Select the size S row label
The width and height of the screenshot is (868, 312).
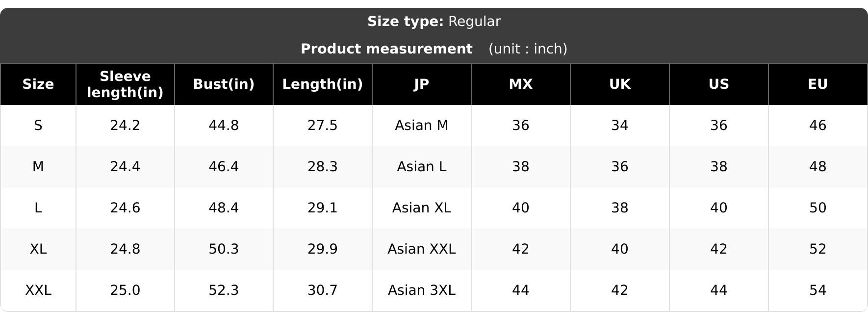coord(38,126)
